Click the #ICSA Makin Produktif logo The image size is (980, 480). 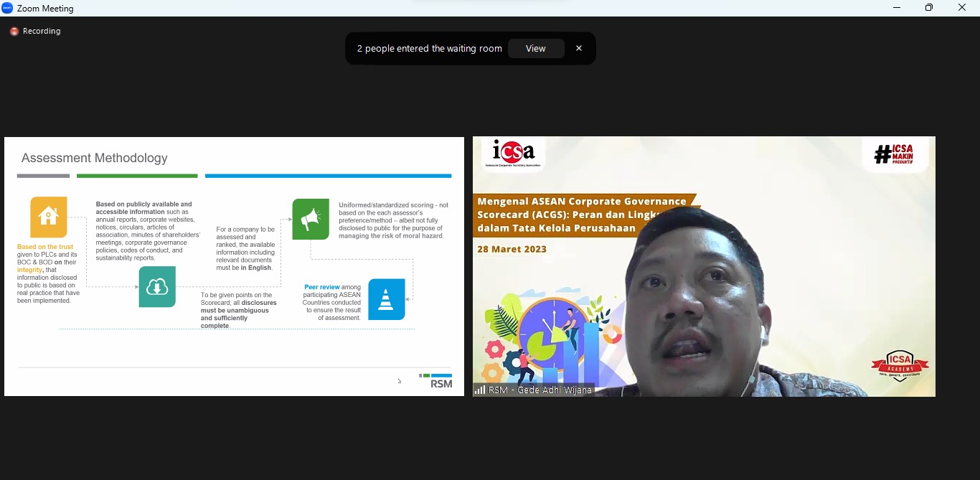pos(895,154)
